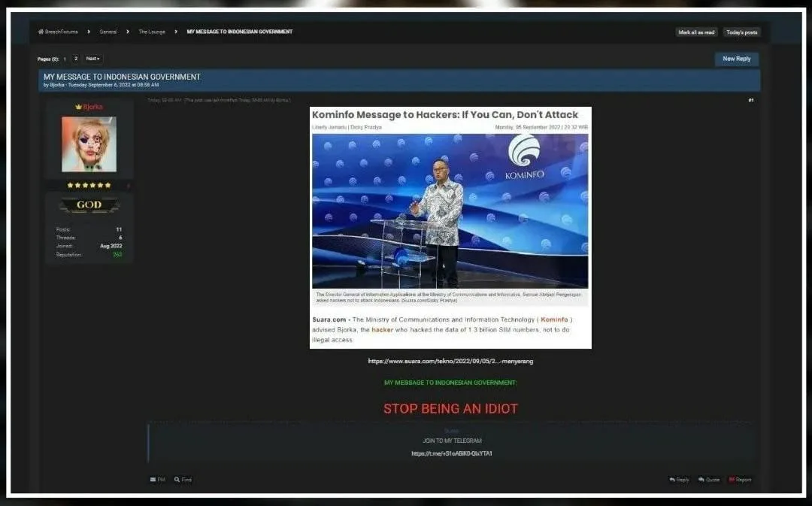Viewport: 812px width, 506px height.
Task: Go to page 2 of thread
Action: [x=76, y=59]
